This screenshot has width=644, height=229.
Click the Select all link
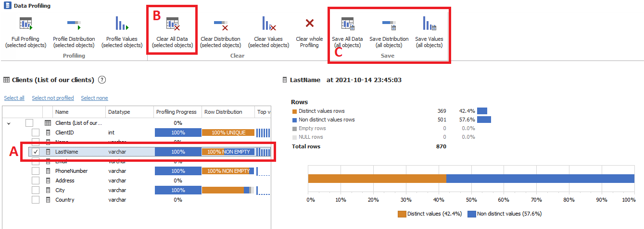[14, 98]
